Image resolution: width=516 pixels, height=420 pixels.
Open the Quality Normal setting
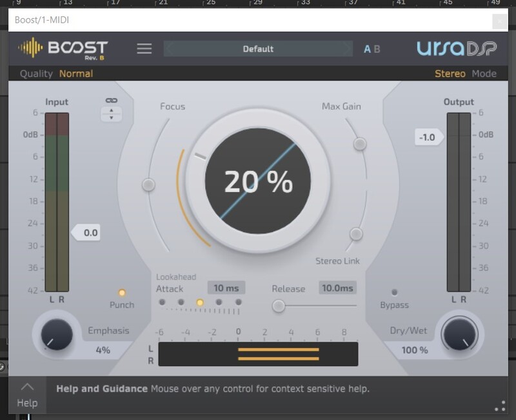[75, 74]
